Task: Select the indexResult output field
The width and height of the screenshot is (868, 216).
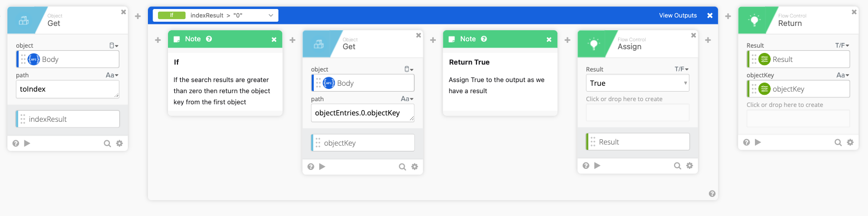Action: tap(68, 119)
